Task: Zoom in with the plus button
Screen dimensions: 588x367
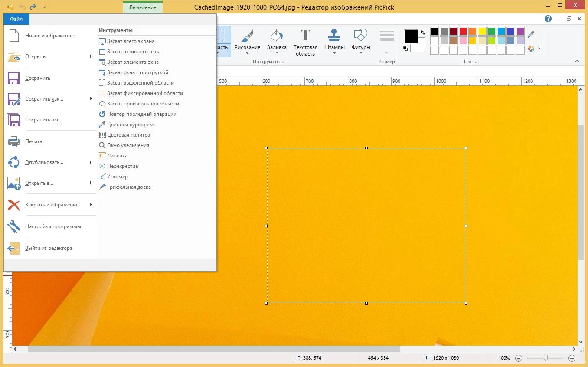Action: [x=572, y=358]
